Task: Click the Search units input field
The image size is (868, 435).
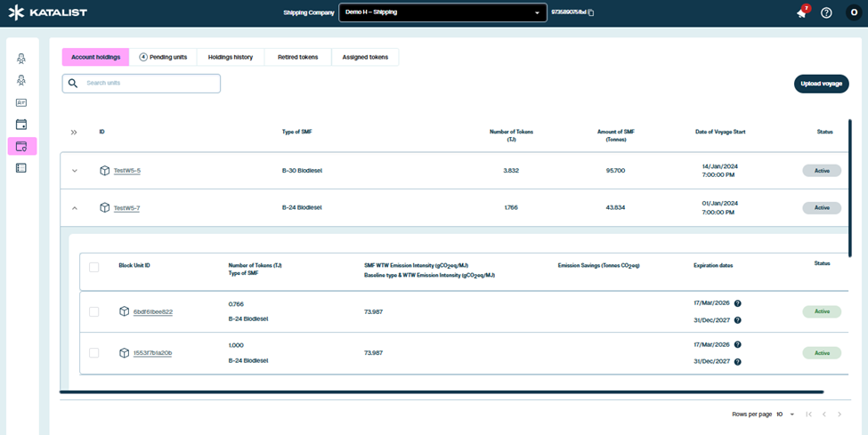Action: pyautogui.click(x=147, y=84)
